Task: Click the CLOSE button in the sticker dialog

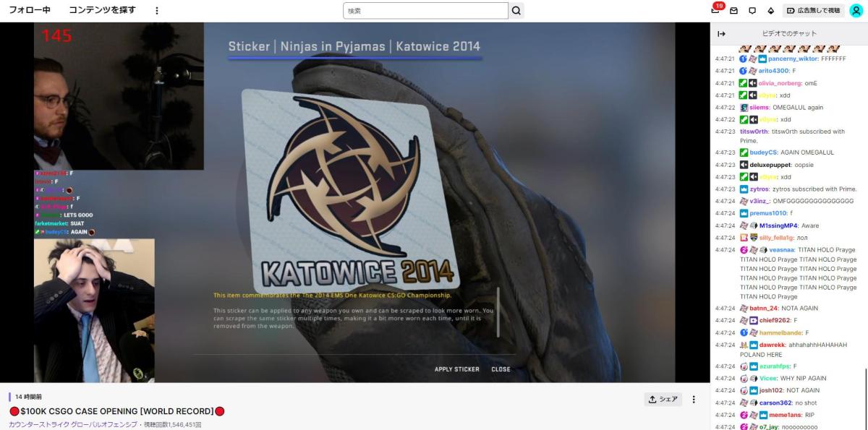Action: 501,369
